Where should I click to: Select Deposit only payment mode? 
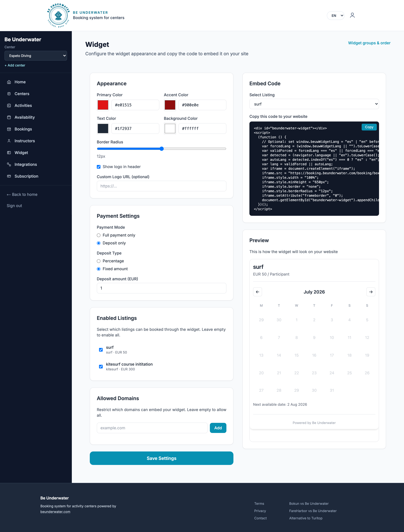99,243
